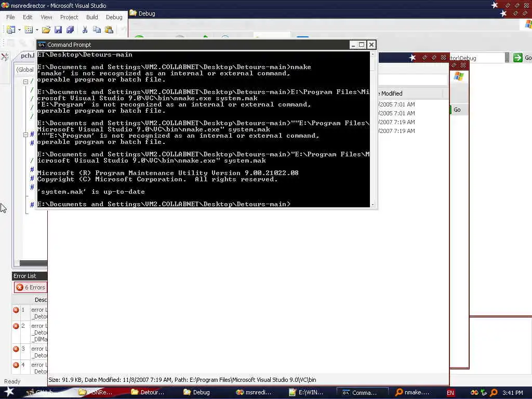Switch to the Debug taskbar button
This screenshot has height=399, width=532.
(197, 392)
